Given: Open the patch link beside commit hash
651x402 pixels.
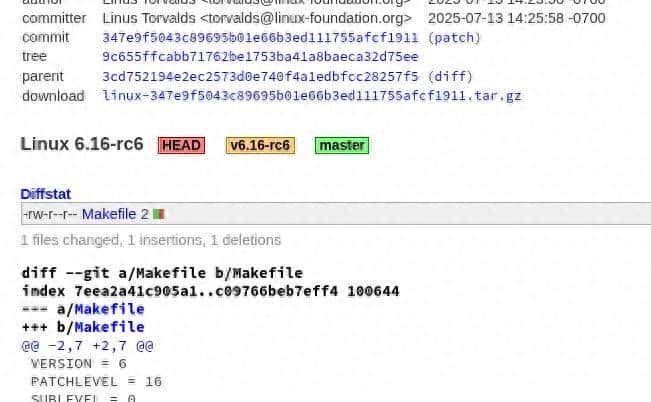Looking at the screenshot, I should click(x=454, y=38).
